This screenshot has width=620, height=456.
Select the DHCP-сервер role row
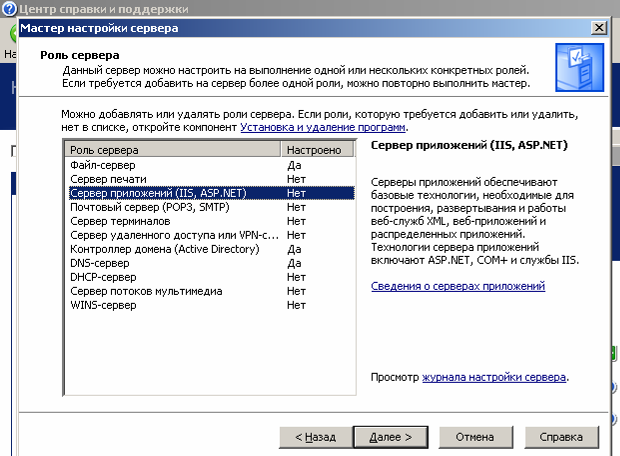[x=212, y=277]
